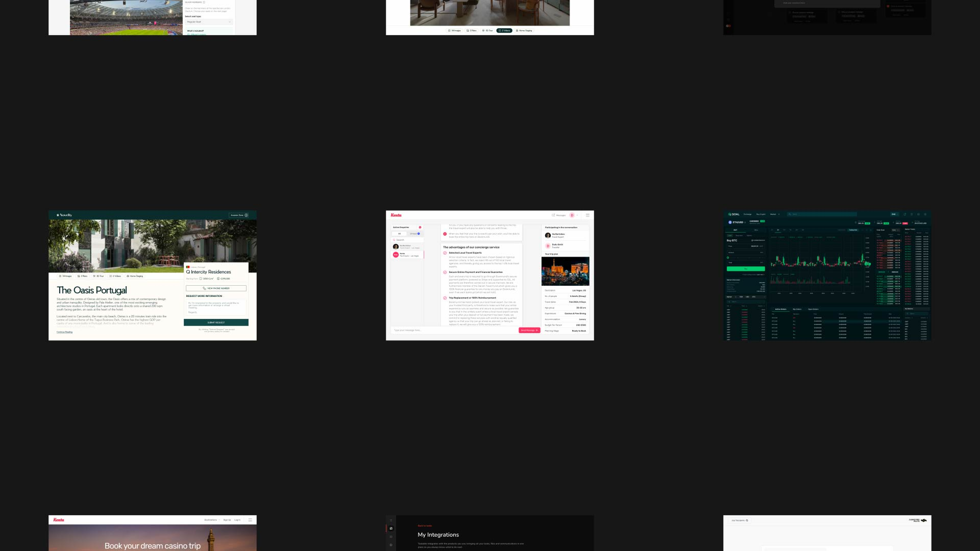Open hamburger menu on Kenta messages page
The width and height of the screenshot is (980, 551).
[587, 215]
